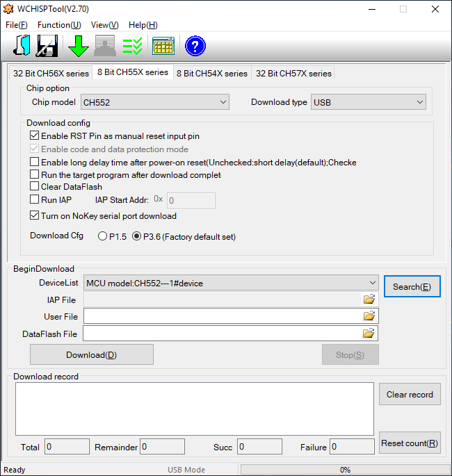Click the Remainder count field
The width and height of the screenshot is (452, 476).
[162, 446]
